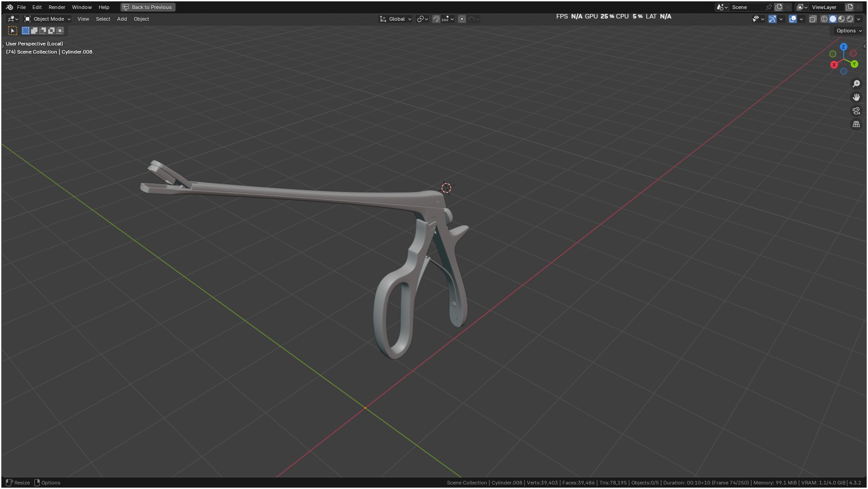This screenshot has height=489, width=868.
Task: Open the Global transform orientation dropdown
Action: pyautogui.click(x=396, y=19)
